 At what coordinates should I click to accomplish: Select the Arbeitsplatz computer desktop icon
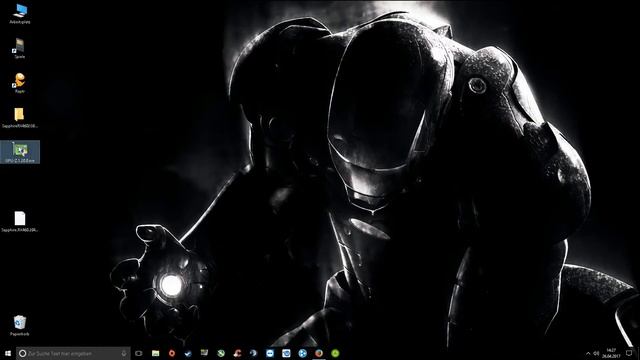click(x=20, y=13)
